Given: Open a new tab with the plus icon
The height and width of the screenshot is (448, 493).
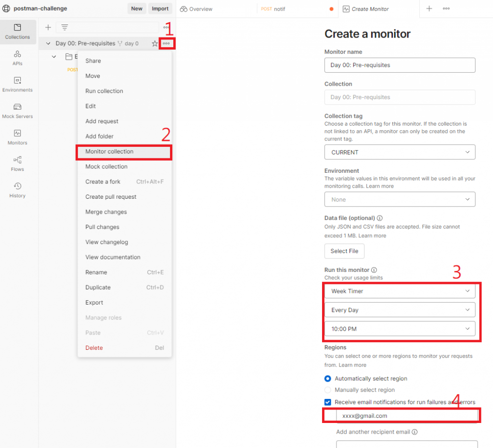Looking at the screenshot, I should 429,9.
